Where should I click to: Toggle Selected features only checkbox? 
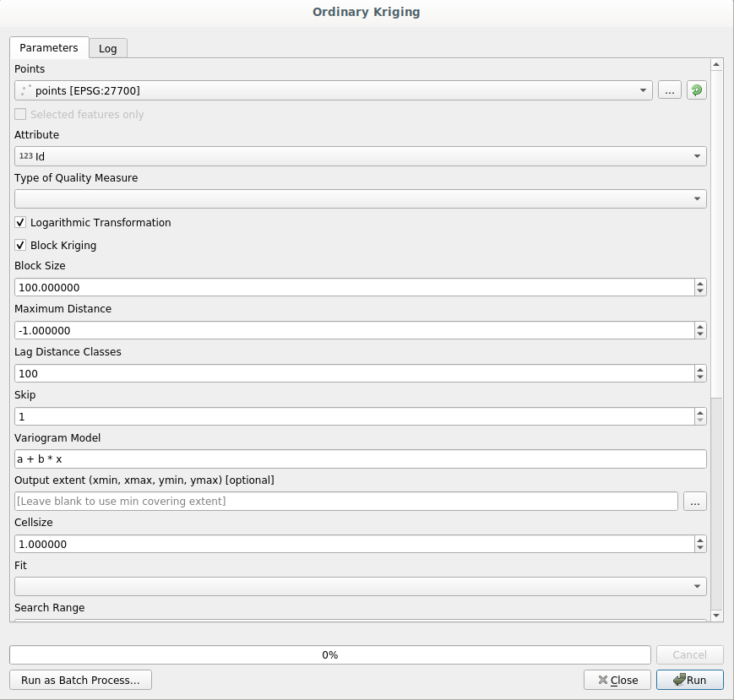tap(21, 115)
